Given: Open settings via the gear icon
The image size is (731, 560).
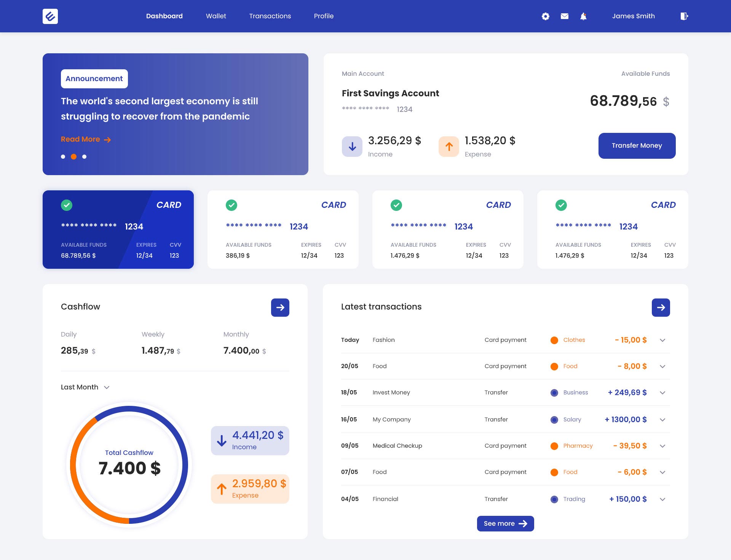Looking at the screenshot, I should [x=546, y=16].
